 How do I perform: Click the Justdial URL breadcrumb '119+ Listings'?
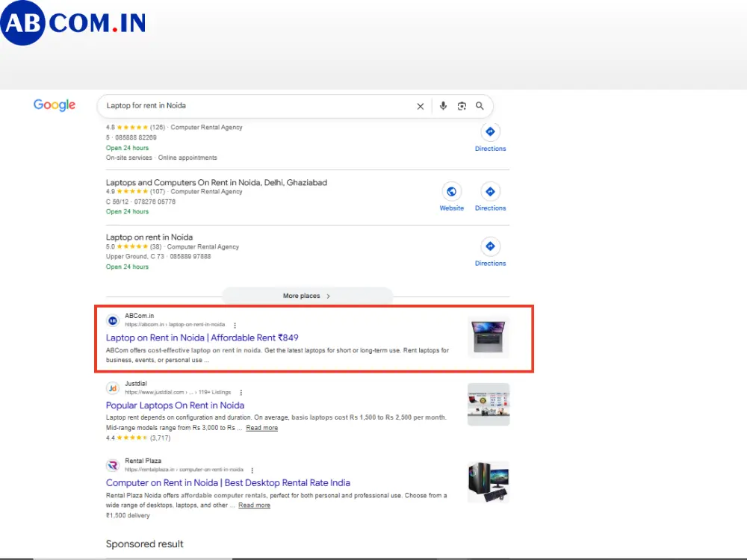click(214, 393)
